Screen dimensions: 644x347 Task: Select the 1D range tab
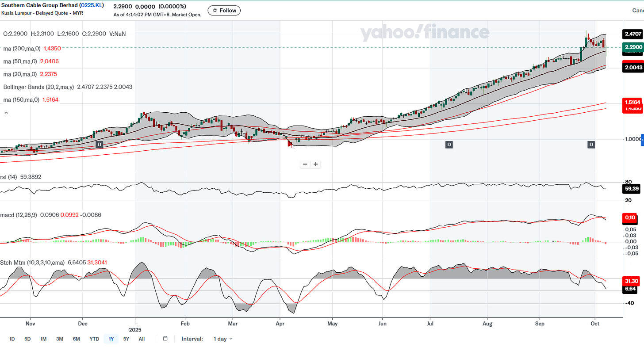[12, 339]
